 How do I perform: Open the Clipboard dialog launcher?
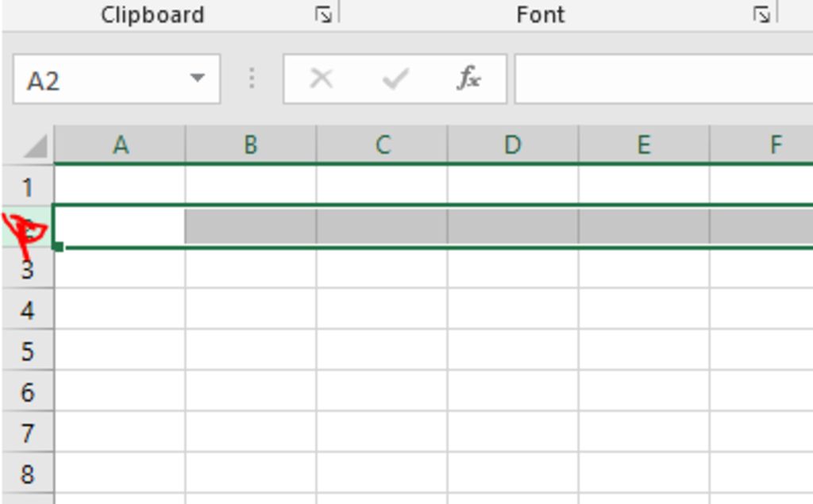click(324, 14)
